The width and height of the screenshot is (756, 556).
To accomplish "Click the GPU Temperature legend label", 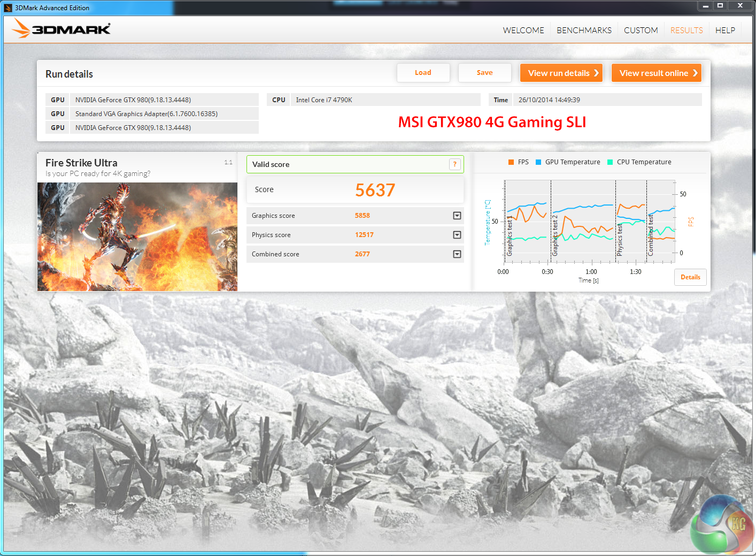I will point(573,162).
